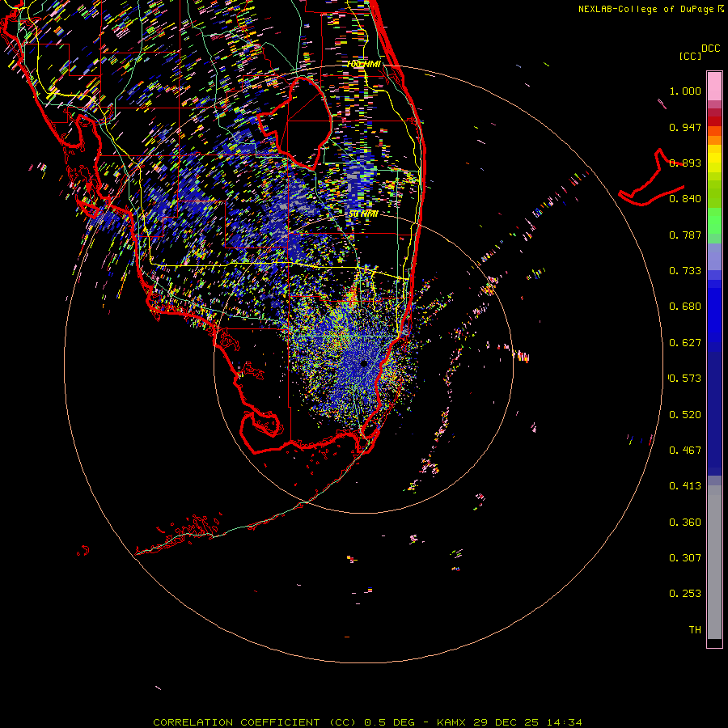Click the Correlation Coefficient caption at bottom
Image resolution: width=728 pixels, height=728 pixels.
[x=367, y=722]
